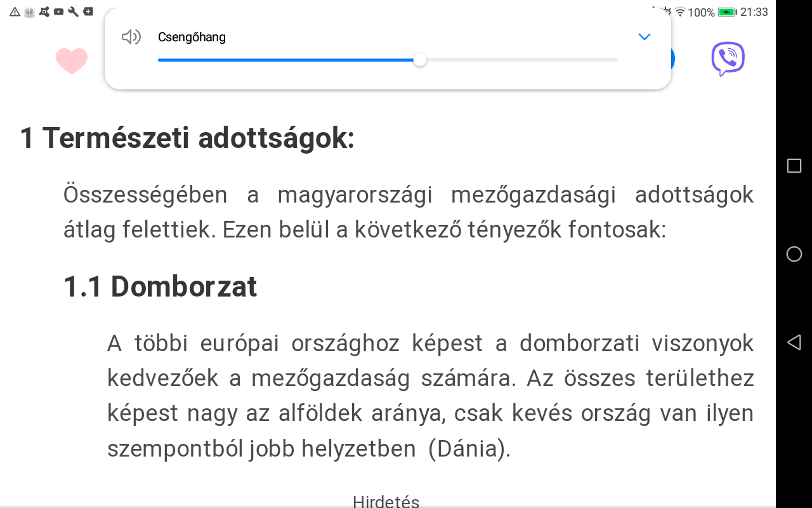Image resolution: width=812 pixels, height=508 pixels.
Task: Tap the '1 Természeti adottságok:' heading
Action: pyautogui.click(x=187, y=138)
